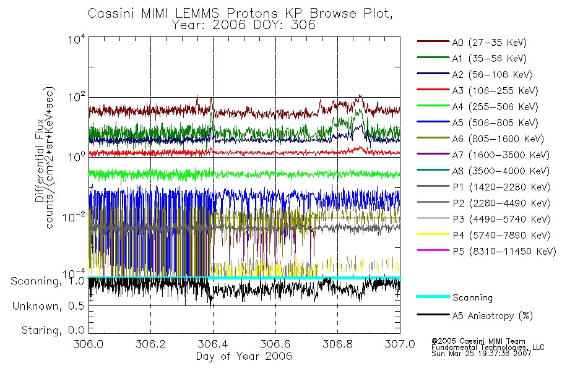Click the light green A4 legend line swatch

pyautogui.click(x=433, y=106)
